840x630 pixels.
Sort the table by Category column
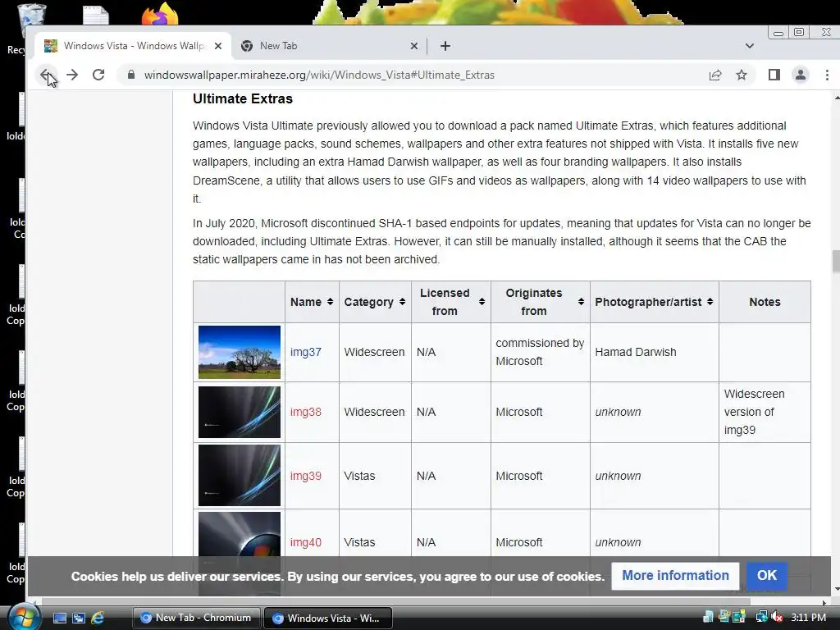[x=375, y=302]
